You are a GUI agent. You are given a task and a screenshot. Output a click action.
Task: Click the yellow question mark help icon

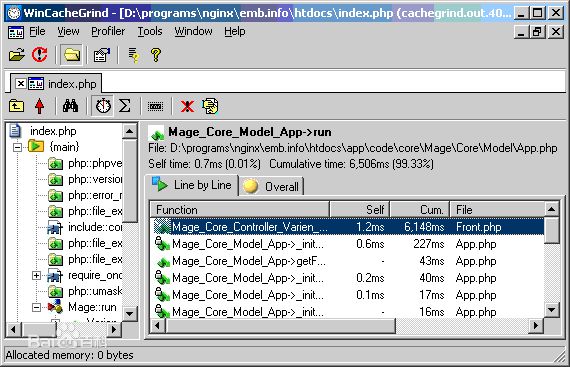click(156, 55)
